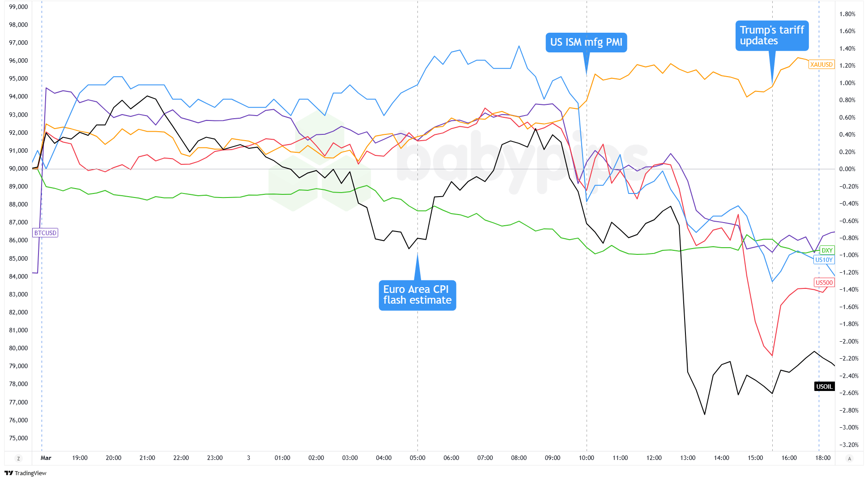Click the US10Y series label
This screenshot has height=481, width=868.
coord(824,260)
